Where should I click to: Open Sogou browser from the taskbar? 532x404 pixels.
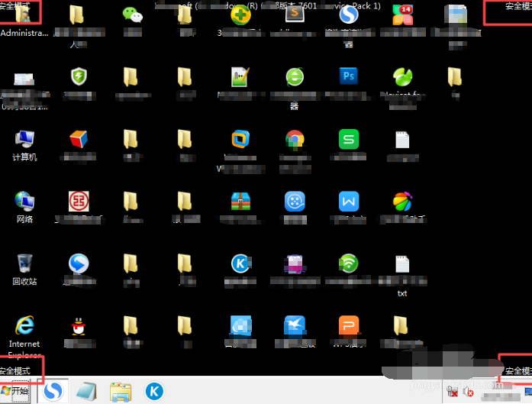(53, 392)
